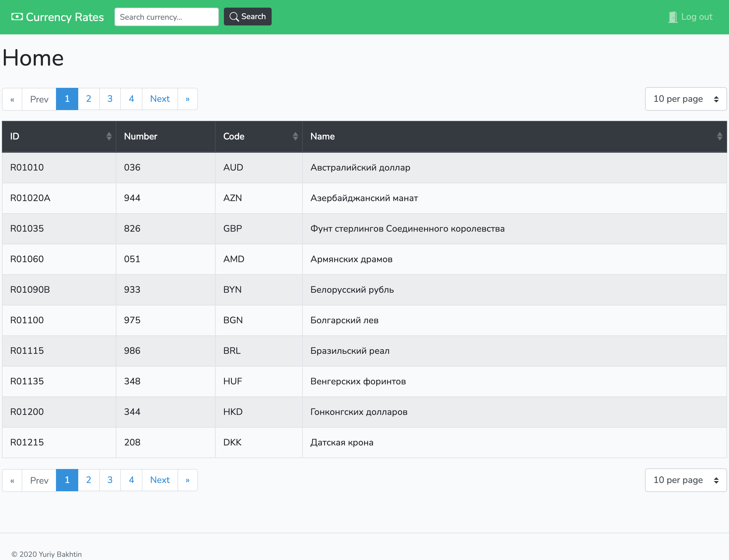Click the Currency Rates brand link
Viewport: 729px width, 560px height.
coord(65,17)
